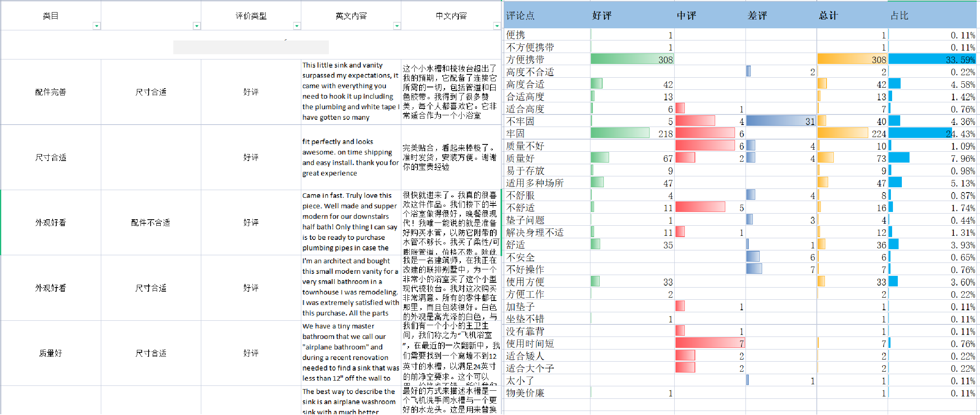The width and height of the screenshot is (980, 415).
Task: Click the 不好操作 row label
Action: (x=525, y=269)
